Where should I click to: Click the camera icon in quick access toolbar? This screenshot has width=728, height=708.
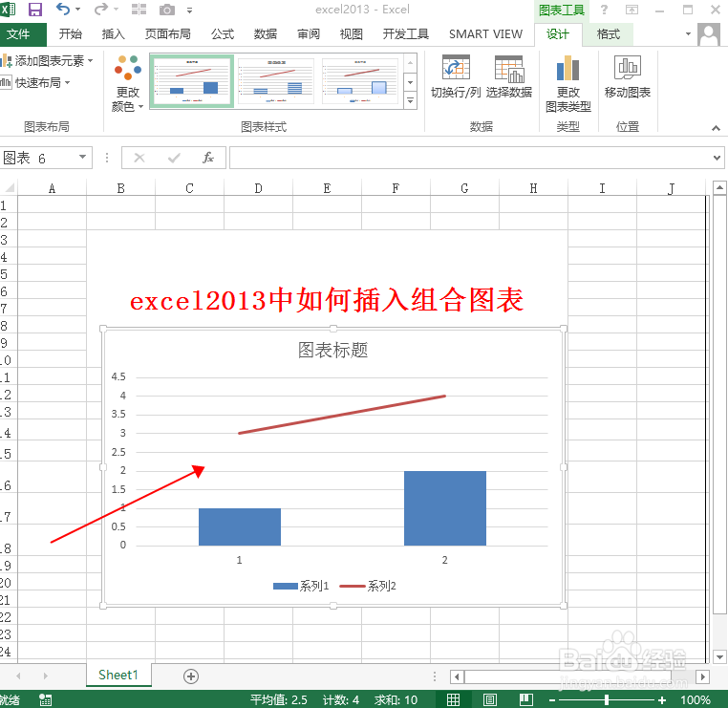[x=166, y=10]
